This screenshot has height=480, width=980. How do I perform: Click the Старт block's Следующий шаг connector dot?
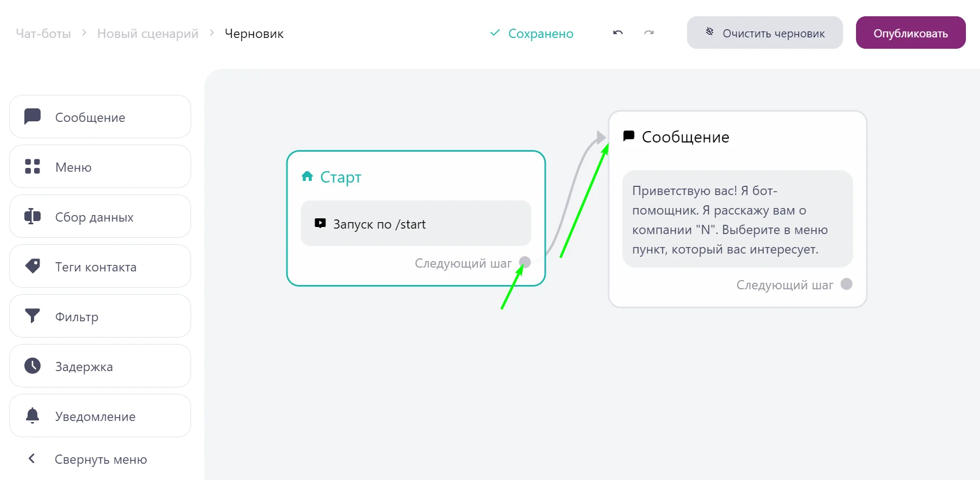525,263
